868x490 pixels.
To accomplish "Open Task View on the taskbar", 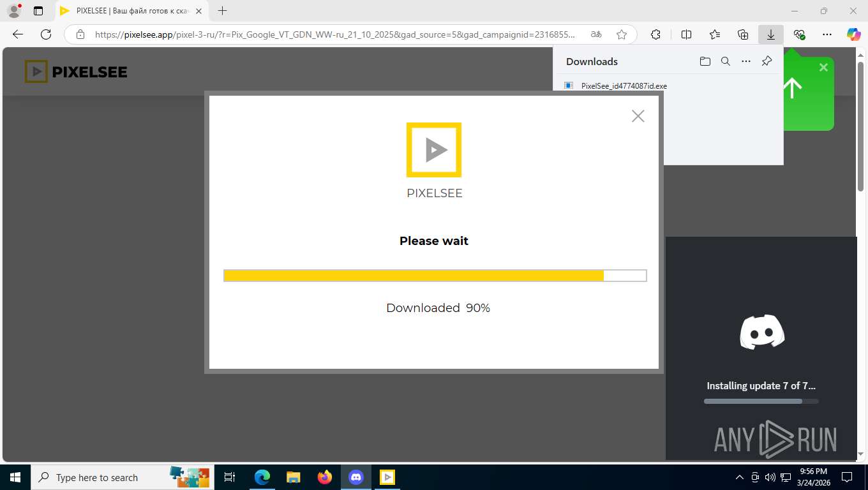I will click(x=230, y=477).
